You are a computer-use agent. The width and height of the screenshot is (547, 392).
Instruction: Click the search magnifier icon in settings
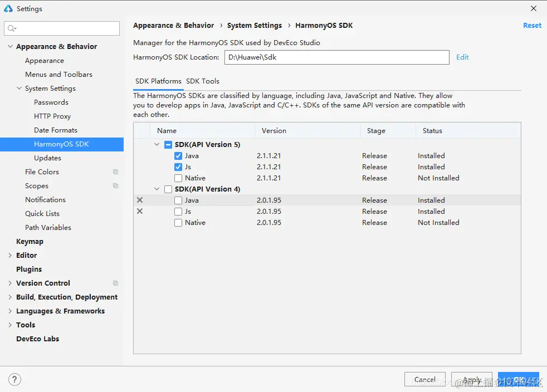pyautogui.click(x=12, y=28)
